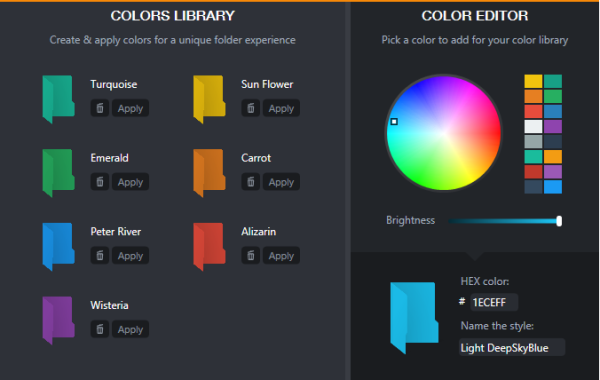The width and height of the screenshot is (600, 380).
Task: Select the dark slate swatch in bottom row
Action: 533,187
